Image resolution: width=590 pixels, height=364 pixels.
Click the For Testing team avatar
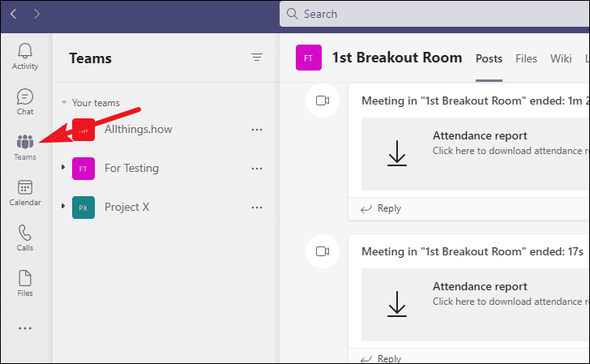(x=83, y=169)
